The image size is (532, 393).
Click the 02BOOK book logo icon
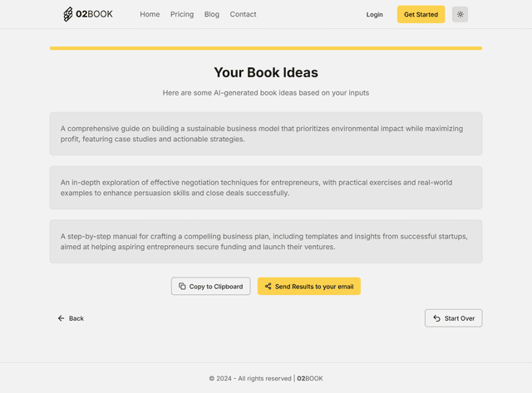[x=68, y=14]
